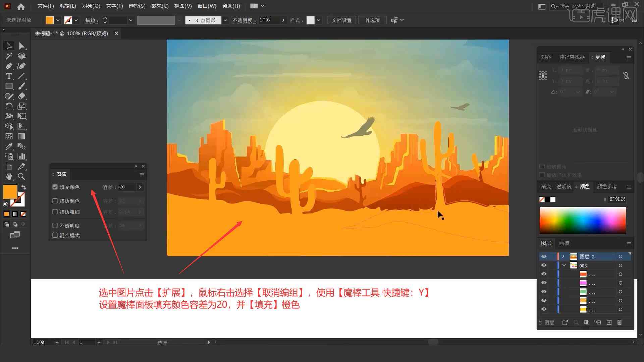
Task: Select the Magic Wand tool
Action: pos(8,56)
